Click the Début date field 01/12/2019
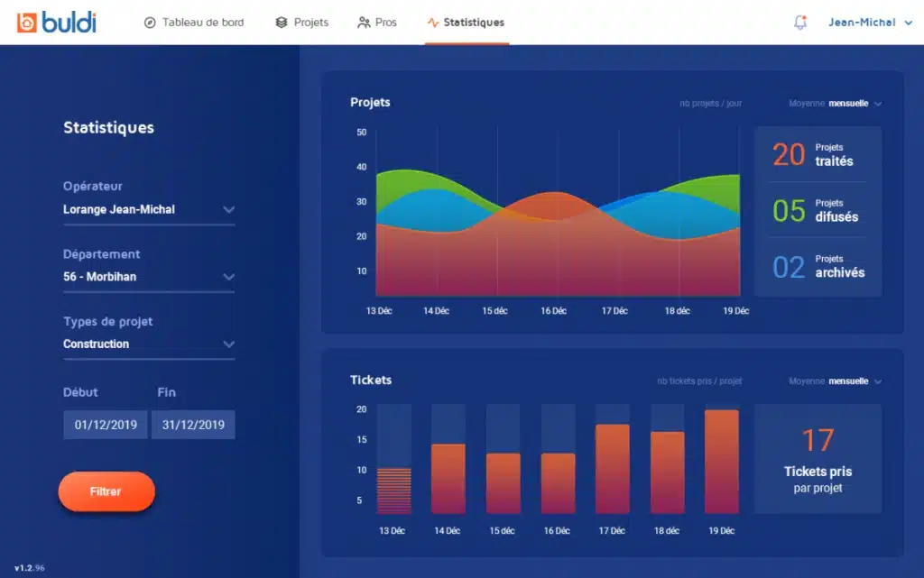Screen dimensions: 924x578 (x=106, y=425)
